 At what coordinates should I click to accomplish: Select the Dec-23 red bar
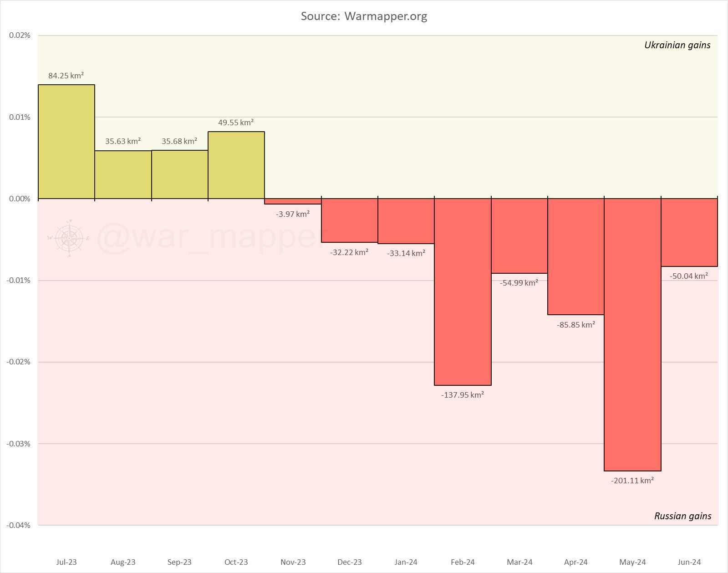coord(350,220)
